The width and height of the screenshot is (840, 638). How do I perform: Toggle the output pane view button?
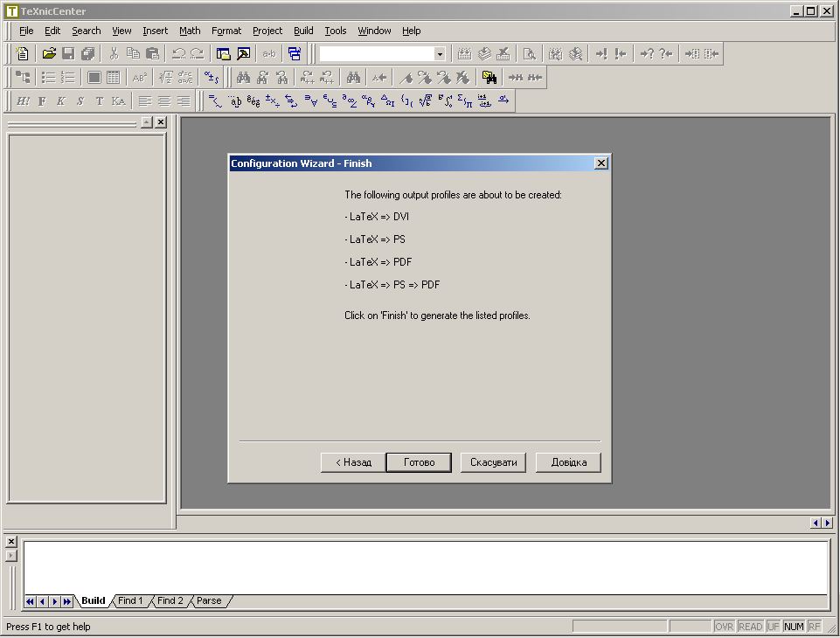pyautogui.click(x=243, y=54)
